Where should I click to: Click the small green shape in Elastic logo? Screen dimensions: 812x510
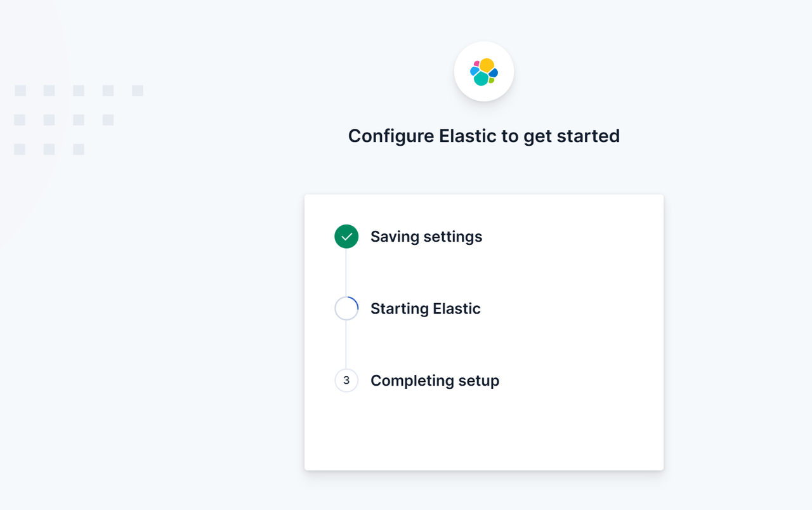[491, 81]
